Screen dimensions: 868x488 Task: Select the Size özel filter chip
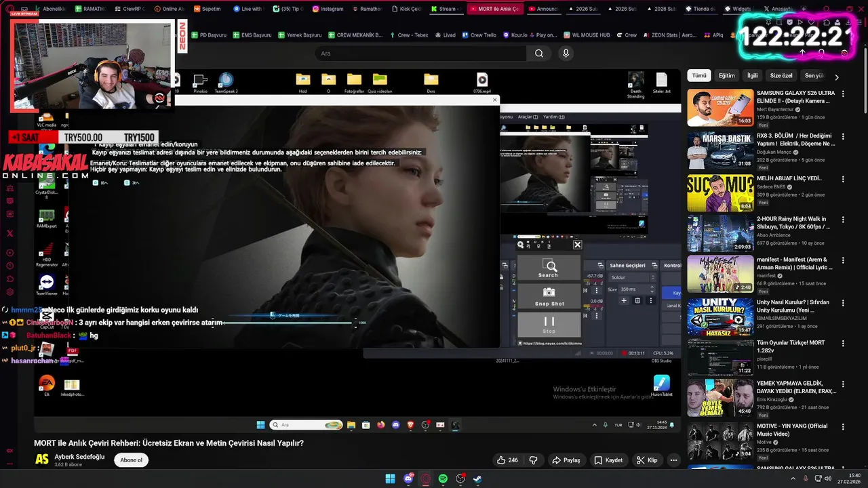pyautogui.click(x=781, y=76)
